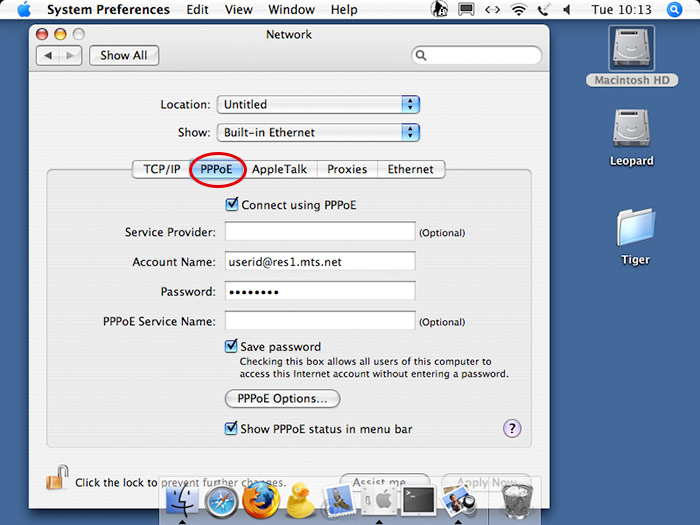The image size is (700, 525).
Task: Click the PPPoE status arrows icon
Action: click(492, 9)
